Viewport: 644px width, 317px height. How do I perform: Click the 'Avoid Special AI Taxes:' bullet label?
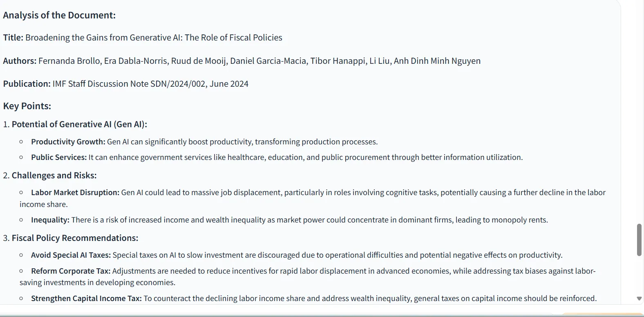click(71, 255)
